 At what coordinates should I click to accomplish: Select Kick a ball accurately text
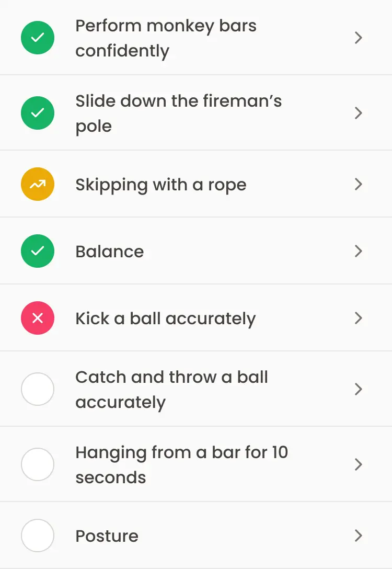pos(166,319)
